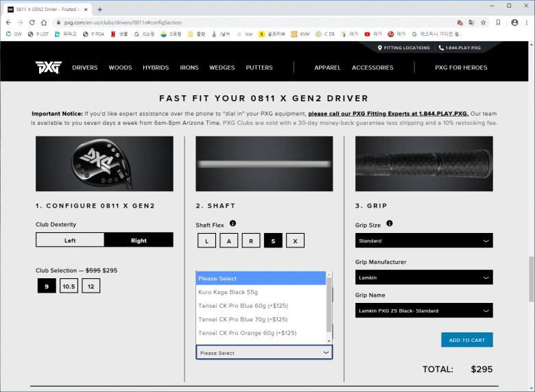This screenshot has height=392, width=535.
Task: Click the Shaft Flex info icon
Action: [233, 223]
